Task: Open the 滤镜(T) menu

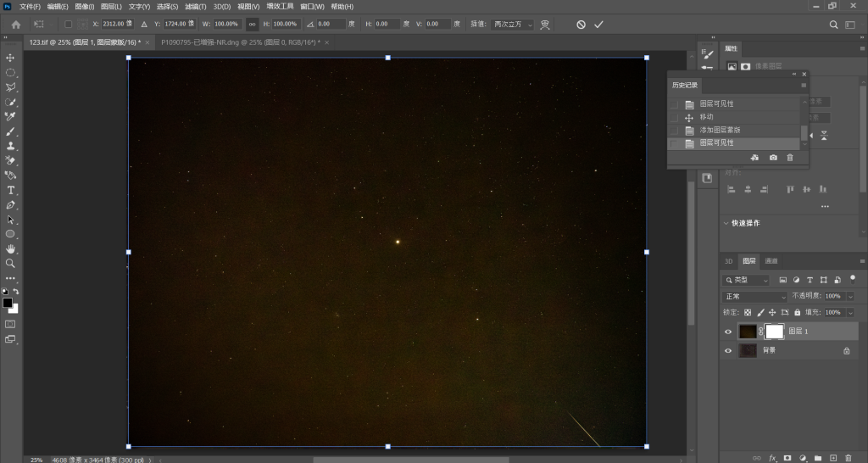Action: coord(196,7)
